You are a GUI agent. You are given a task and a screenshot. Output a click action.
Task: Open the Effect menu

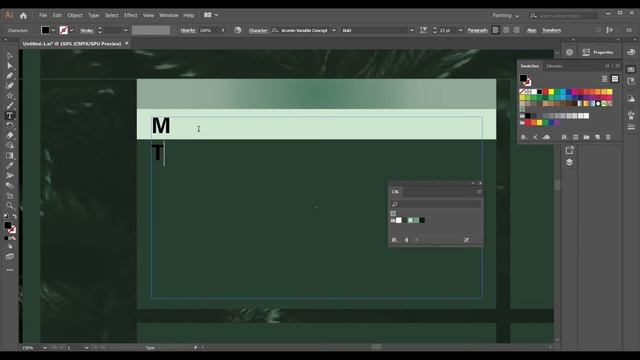pos(131,16)
